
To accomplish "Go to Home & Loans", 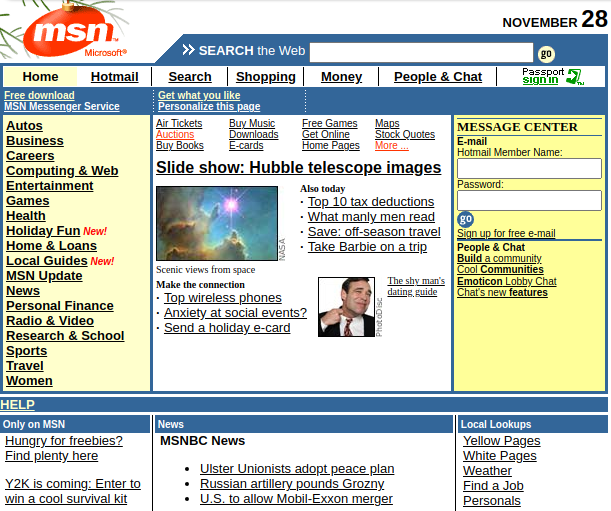I will coord(51,246).
